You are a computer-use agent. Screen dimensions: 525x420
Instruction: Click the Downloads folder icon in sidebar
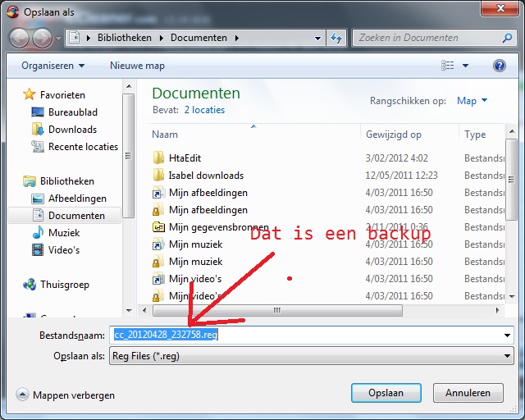(38, 130)
